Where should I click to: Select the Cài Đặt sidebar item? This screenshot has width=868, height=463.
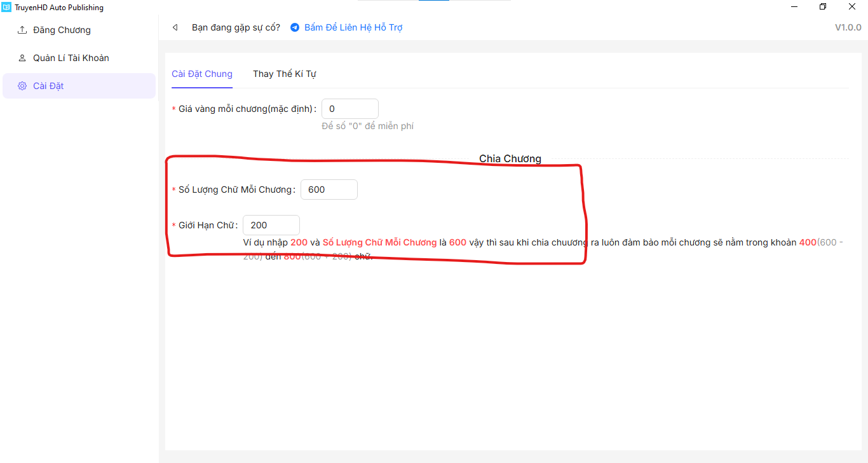(x=48, y=86)
